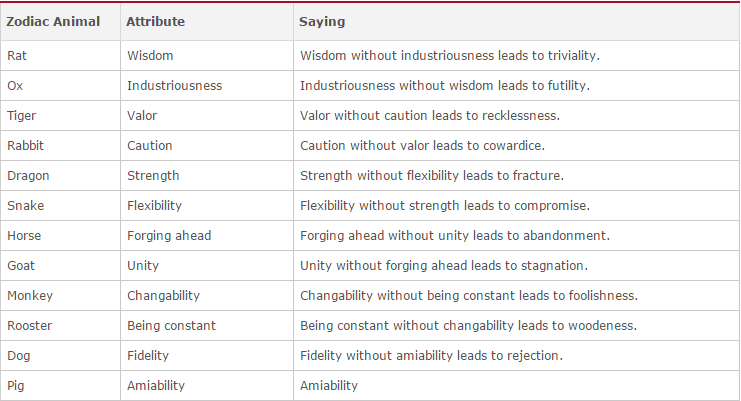
Task: Click the Goat cell
Action: tap(21, 266)
